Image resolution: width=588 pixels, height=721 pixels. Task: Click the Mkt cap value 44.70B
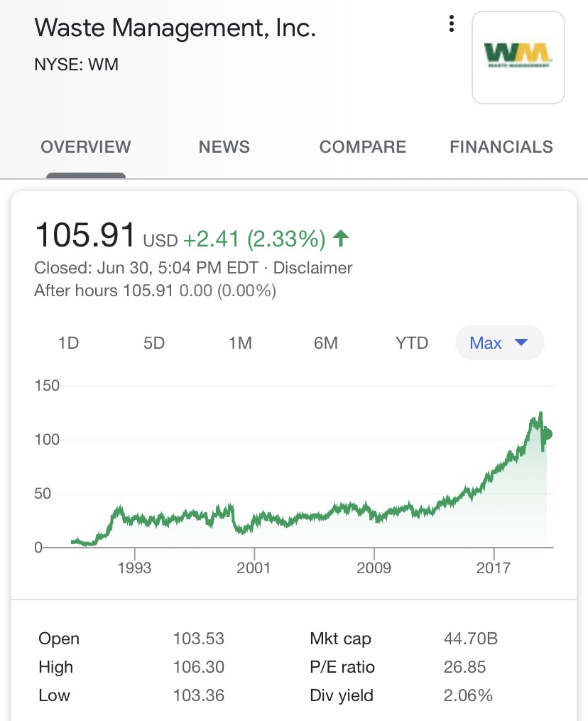(x=470, y=639)
